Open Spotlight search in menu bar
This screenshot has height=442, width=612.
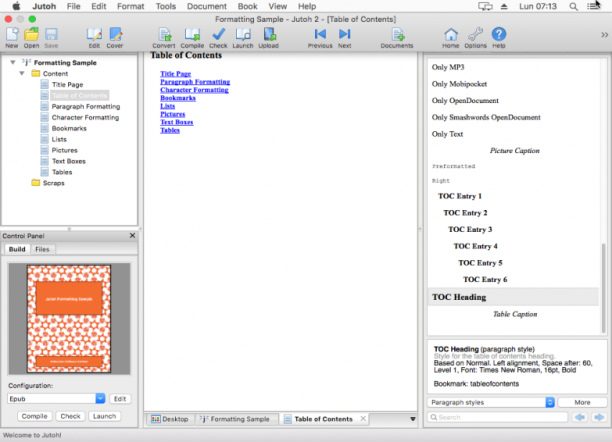coord(573,6)
